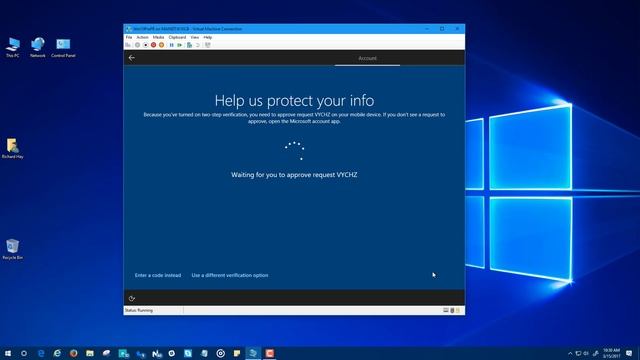Maximize the Virtual Machine Connection window
The width and height of the screenshot is (640, 360).
coord(442,29)
